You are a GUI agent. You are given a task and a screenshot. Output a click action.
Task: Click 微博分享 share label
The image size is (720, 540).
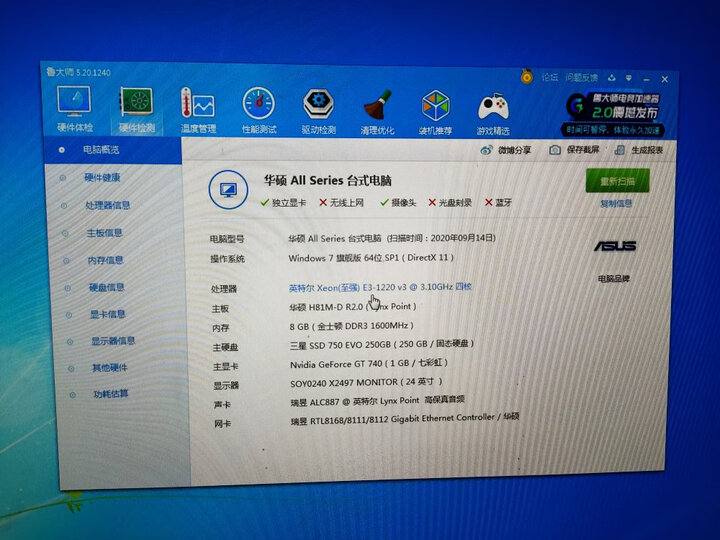pos(514,150)
